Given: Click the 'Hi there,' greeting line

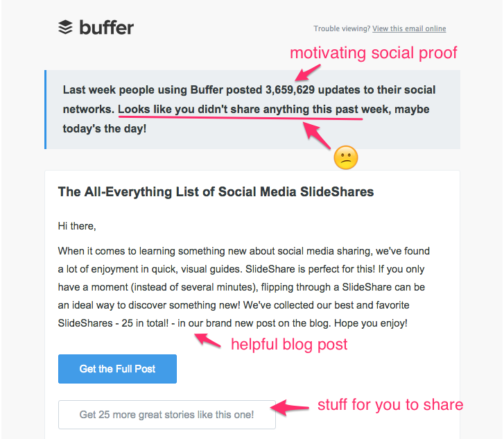Looking at the screenshot, I should tap(77, 226).
